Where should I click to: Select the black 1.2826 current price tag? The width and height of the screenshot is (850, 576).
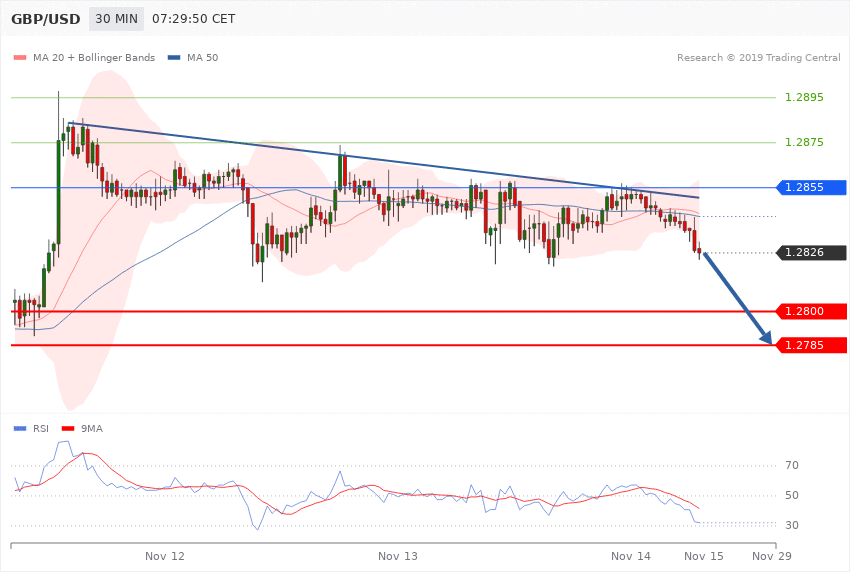click(811, 253)
